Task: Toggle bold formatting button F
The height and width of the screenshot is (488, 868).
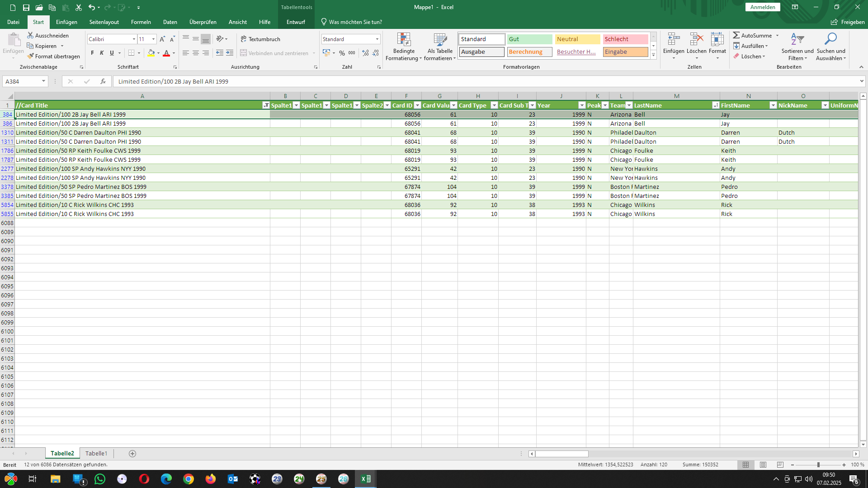Action: tap(92, 53)
